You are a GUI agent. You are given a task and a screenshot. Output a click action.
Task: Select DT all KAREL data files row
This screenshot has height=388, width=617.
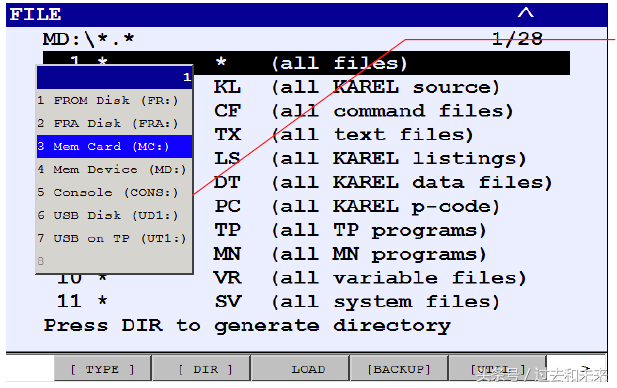tap(382, 183)
